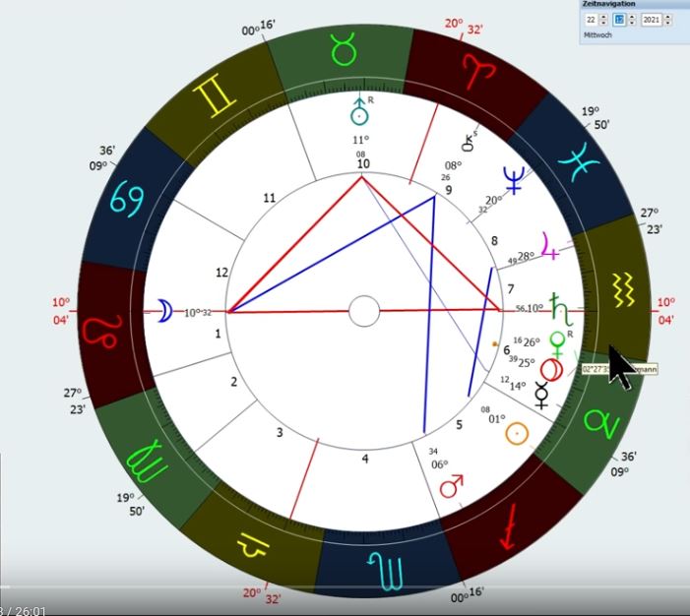Click the Pisces zodiac sign symbol
The image size is (690, 616).
tap(579, 162)
